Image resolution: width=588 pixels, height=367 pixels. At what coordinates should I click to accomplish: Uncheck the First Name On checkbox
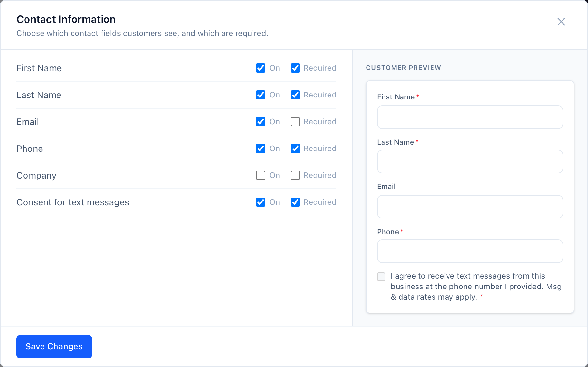261,68
